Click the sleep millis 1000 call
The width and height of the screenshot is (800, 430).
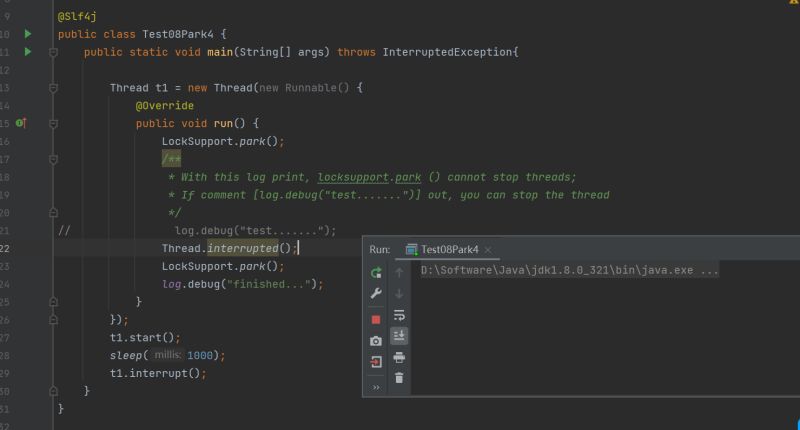tap(167, 356)
